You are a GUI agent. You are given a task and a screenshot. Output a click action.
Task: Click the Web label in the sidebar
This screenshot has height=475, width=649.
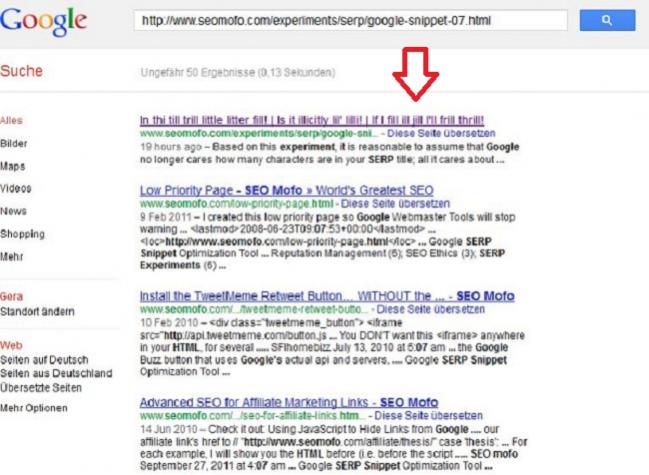(x=11, y=345)
